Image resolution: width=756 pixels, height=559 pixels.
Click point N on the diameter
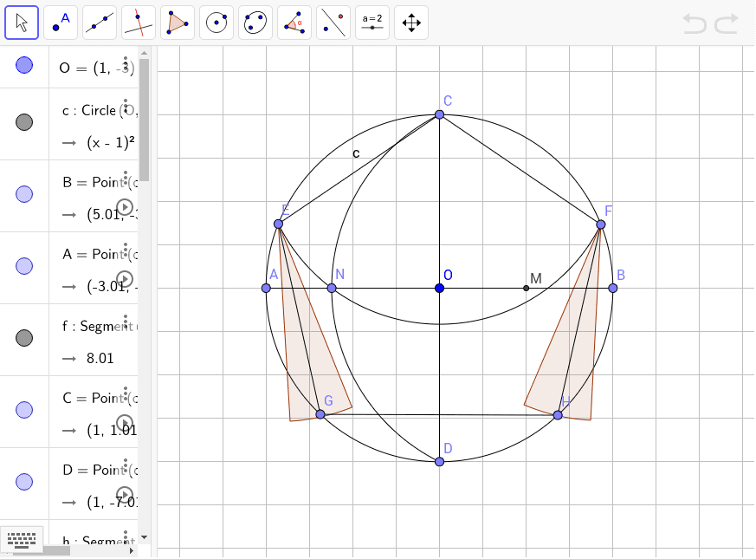pos(332,289)
